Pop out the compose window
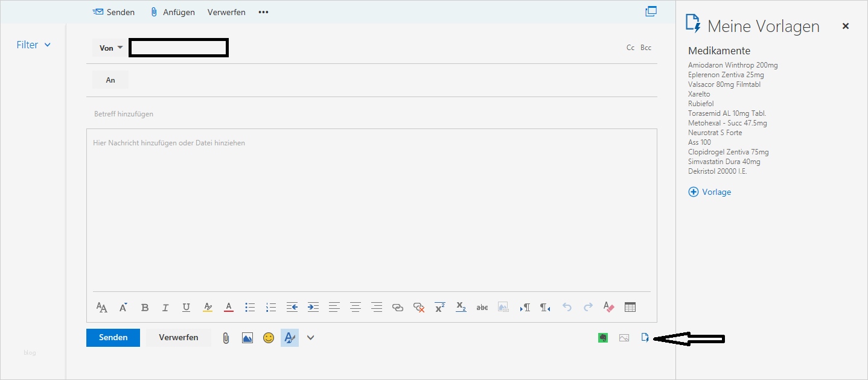The width and height of the screenshot is (868, 380). pos(651,11)
